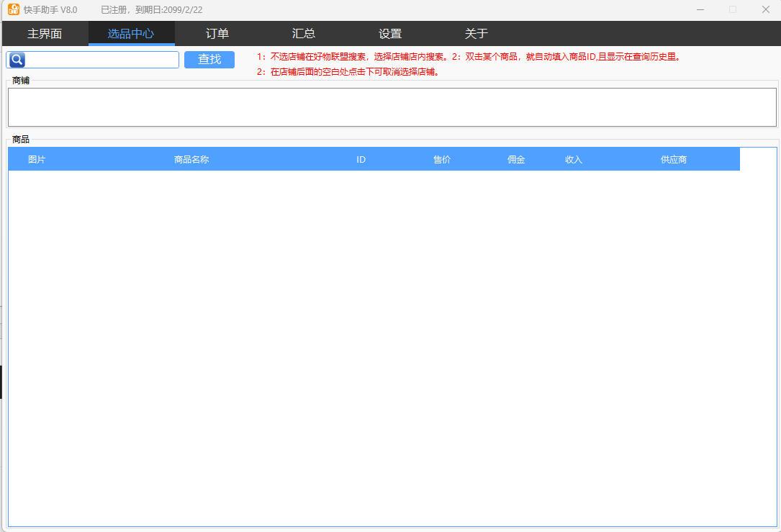Click the blank area in the 商铺 list box
The height and width of the screenshot is (532, 781).
pos(392,107)
